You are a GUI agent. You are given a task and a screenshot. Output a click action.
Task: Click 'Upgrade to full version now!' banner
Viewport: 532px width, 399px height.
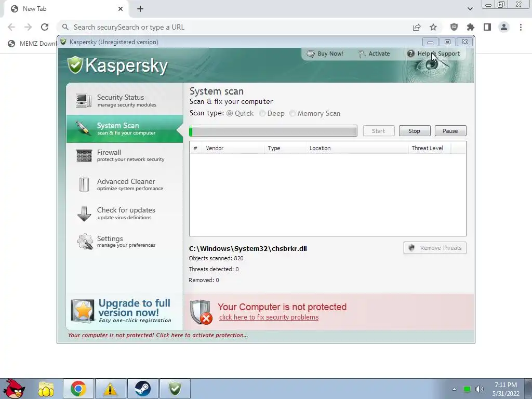(x=125, y=311)
